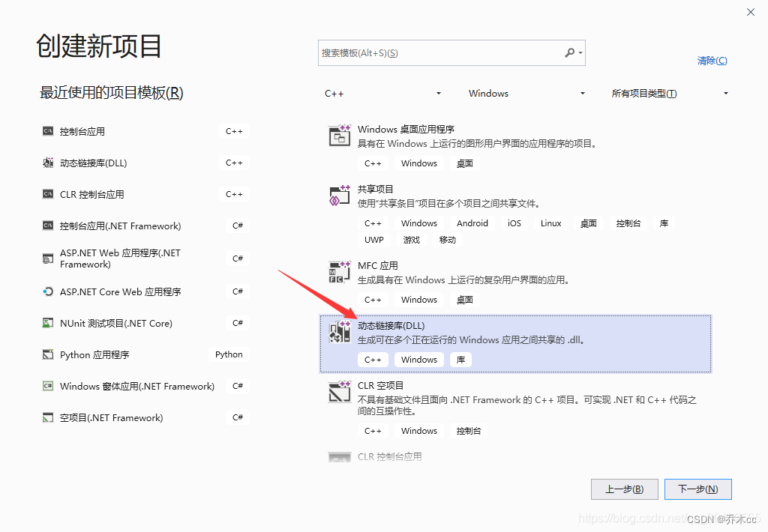Click the MFC 应用 template icon
The height and width of the screenshot is (532, 768).
tap(340, 272)
